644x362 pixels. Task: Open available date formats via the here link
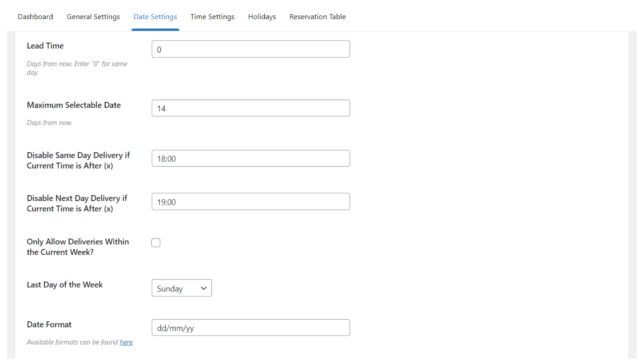click(126, 342)
